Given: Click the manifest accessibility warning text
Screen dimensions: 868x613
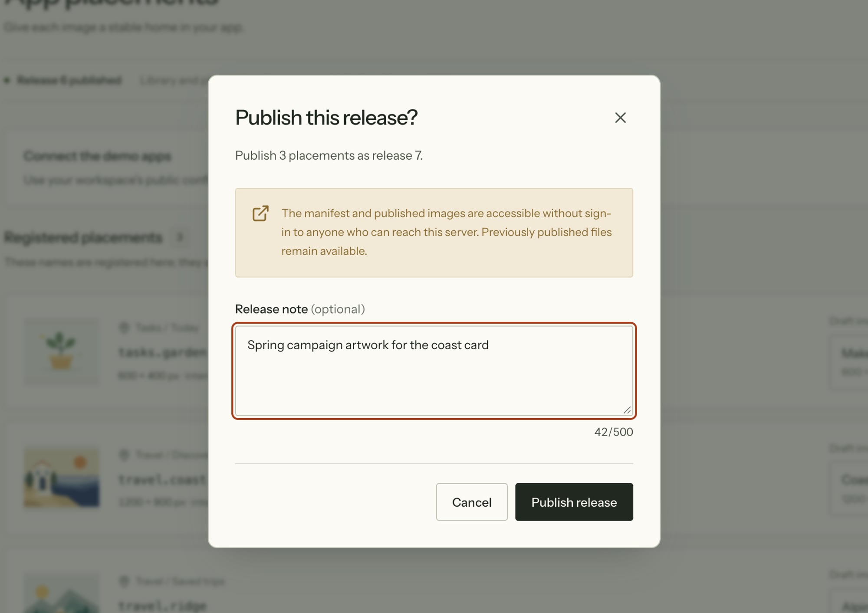Looking at the screenshot, I should click(447, 232).
